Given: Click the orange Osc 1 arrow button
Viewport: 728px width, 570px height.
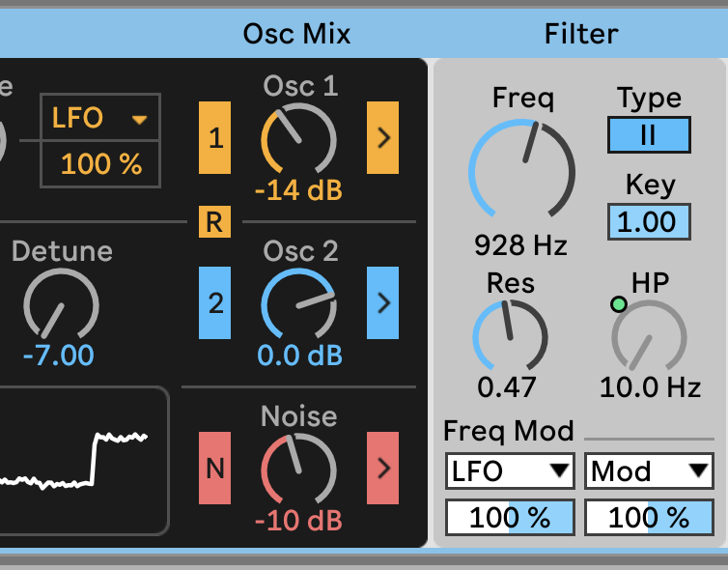Looking at the screenshot, I should tap(382, 137).
